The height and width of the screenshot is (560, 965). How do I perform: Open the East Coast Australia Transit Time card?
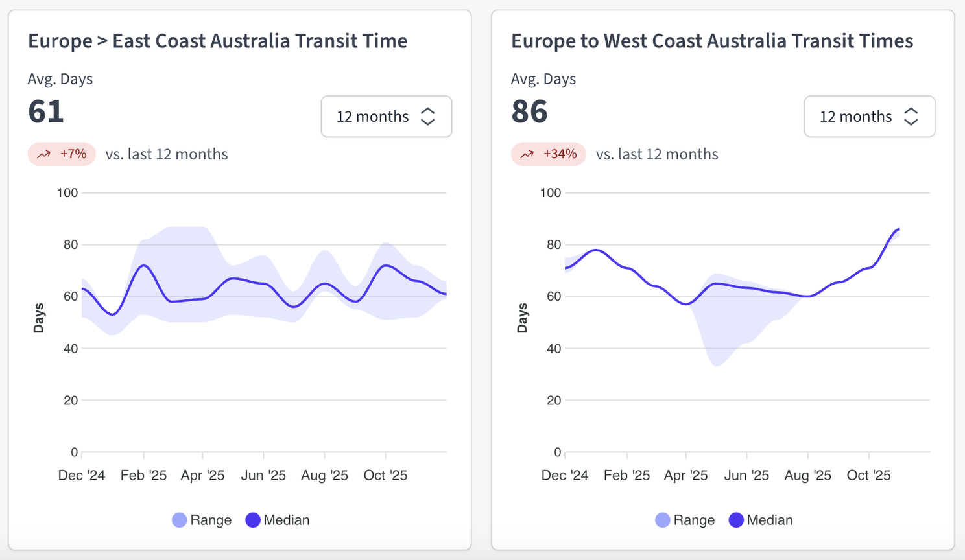click(217, 40)
